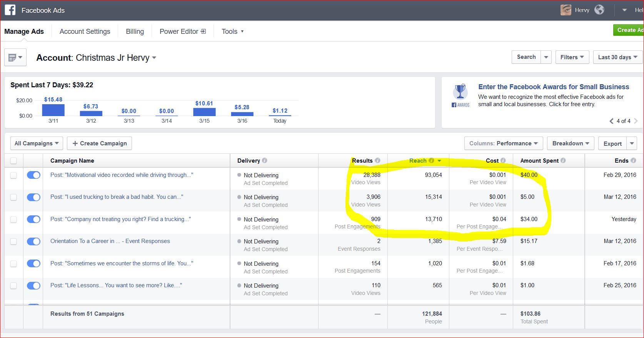This screenshot has width=644, height=338.
Task: Open Columns: Performance dropdown
Action: (503, 143)
